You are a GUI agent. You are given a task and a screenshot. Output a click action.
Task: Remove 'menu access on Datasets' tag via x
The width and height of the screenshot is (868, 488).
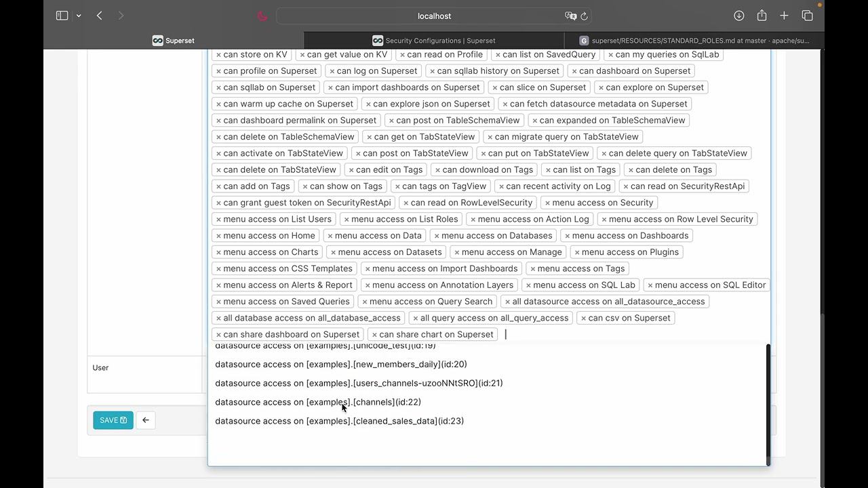point(333,252)
